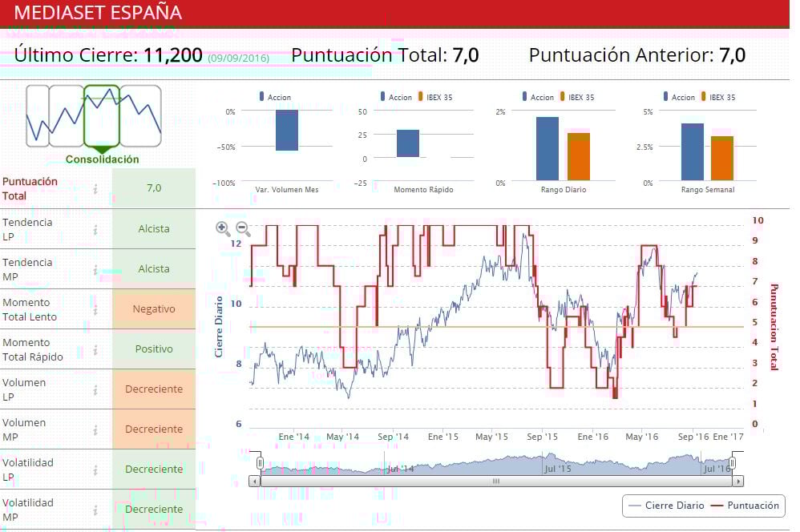The width and height of the screenshot is (800, 532).
Task: Click the navigator scrollbar thumb
Action: (496, 481)
